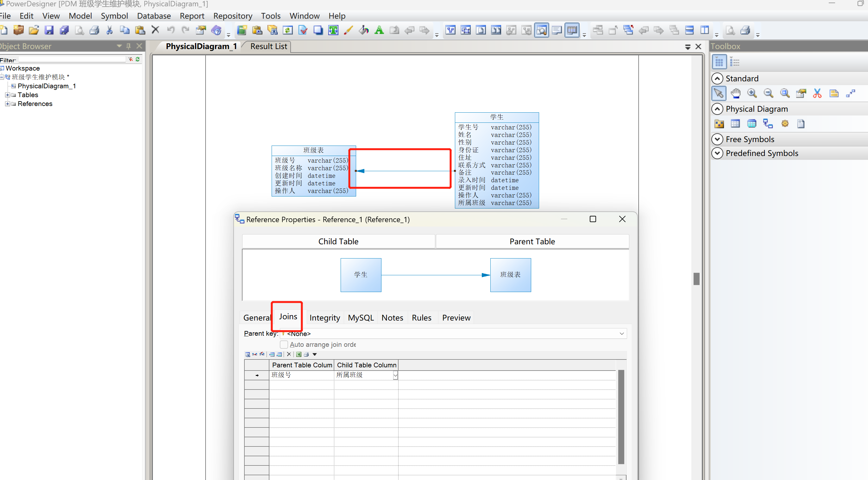Switch to the Integrity tab
This screenshot has height=480, width=868.
pyautogui.click(x=324, y=318)
